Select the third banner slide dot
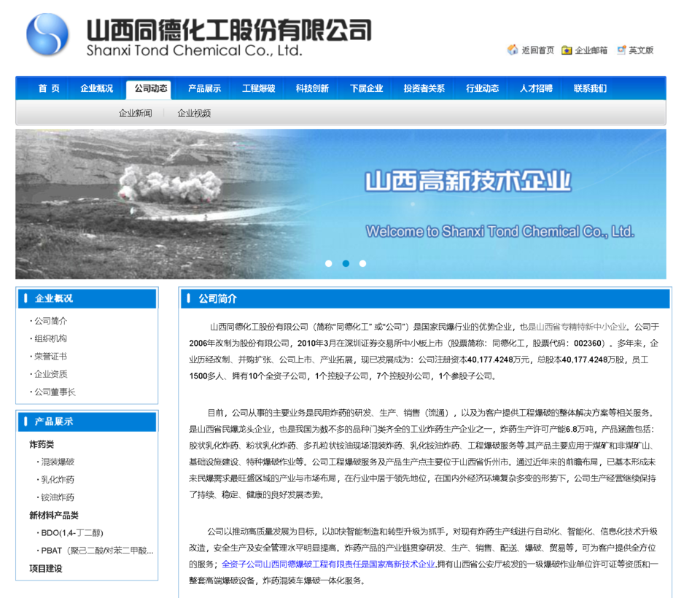Screen dimensions: 700x598 pyautogui.click(x=362, y=263)
